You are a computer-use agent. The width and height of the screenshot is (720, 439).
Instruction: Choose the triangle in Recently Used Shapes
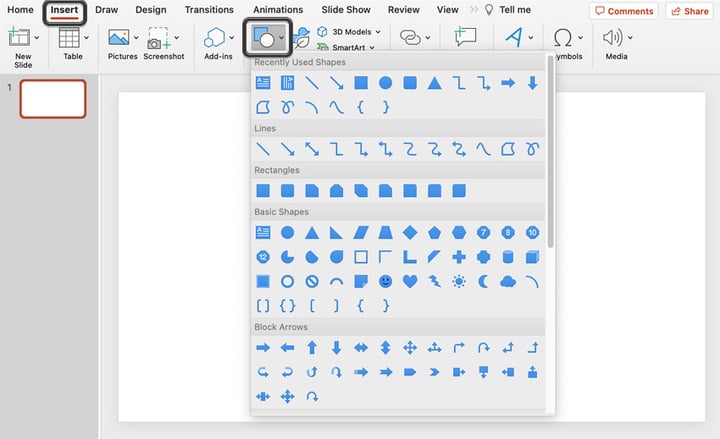point(434,83)
